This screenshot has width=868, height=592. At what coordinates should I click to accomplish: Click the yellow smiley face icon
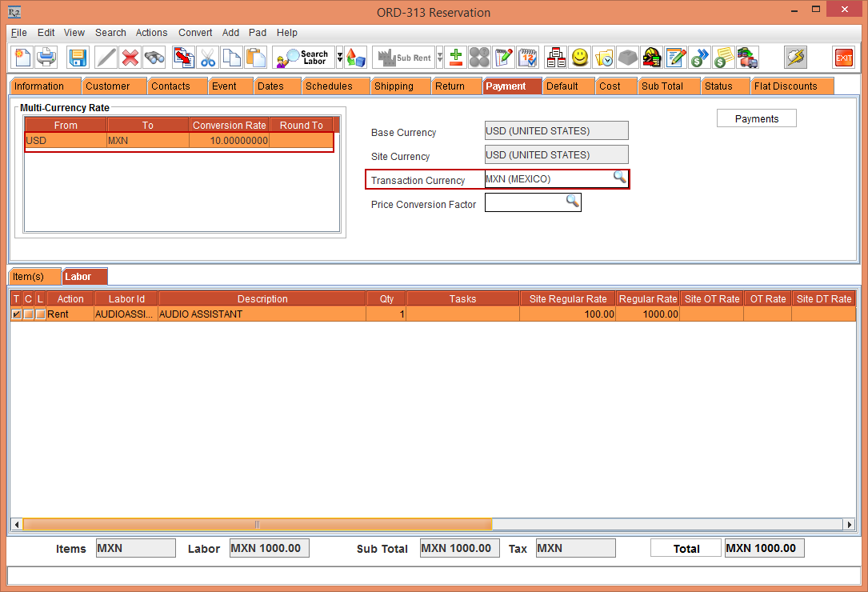[580, 58]
